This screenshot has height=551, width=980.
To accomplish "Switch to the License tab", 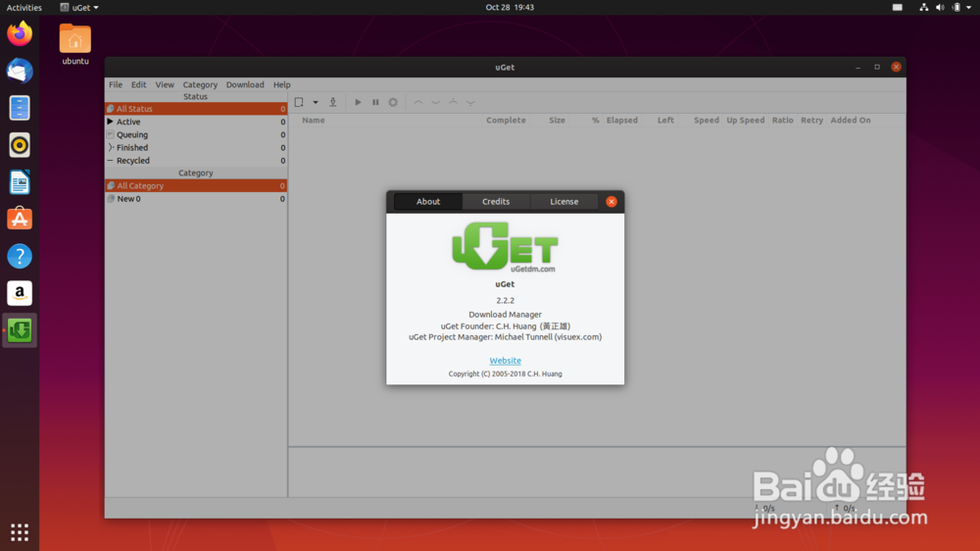I will click(563, 201).
